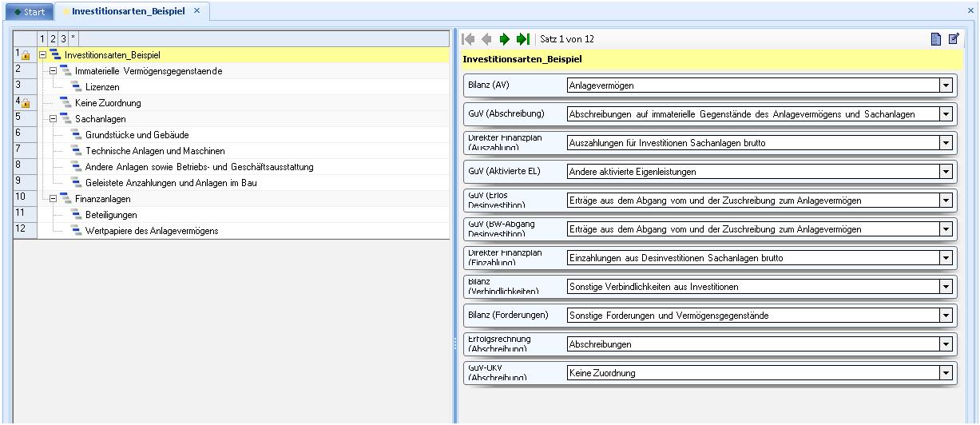This screenshot has height=425, width=980.
Task: Jump to last record green arrow
Action: pos(523,39)
